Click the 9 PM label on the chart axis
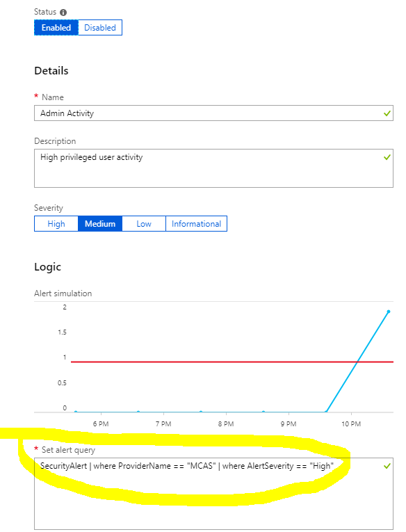The height and width of the screenshot is (532, 406). tap(289, 424)
